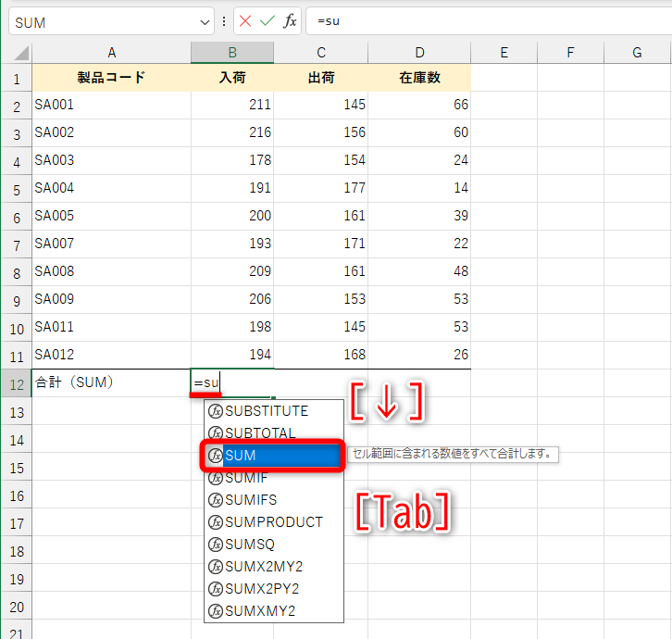Screen dimensions: 672x639
Task: Select row 20 header
Action: pyautogui.click(x=17, y=607)
